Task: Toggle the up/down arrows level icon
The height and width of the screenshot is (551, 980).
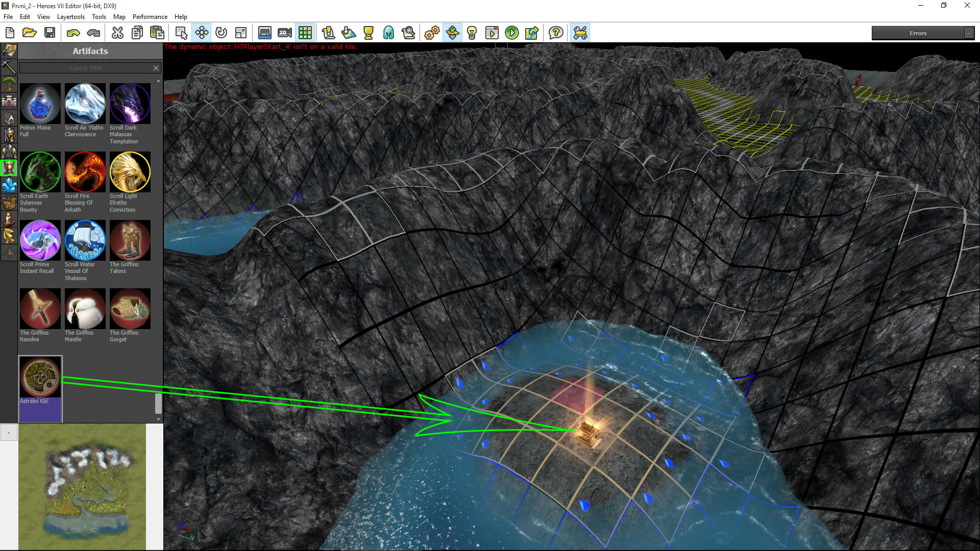Action: tap(452, 33)
